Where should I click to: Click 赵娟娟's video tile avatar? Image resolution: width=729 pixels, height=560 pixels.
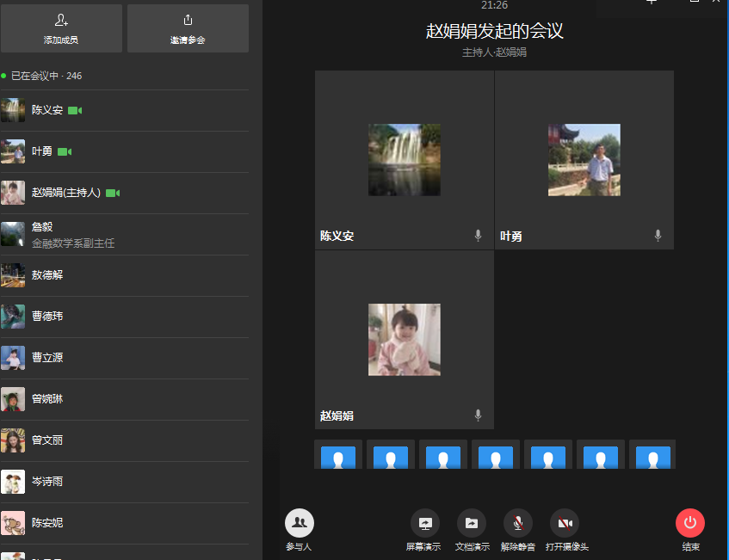point(405,339)
